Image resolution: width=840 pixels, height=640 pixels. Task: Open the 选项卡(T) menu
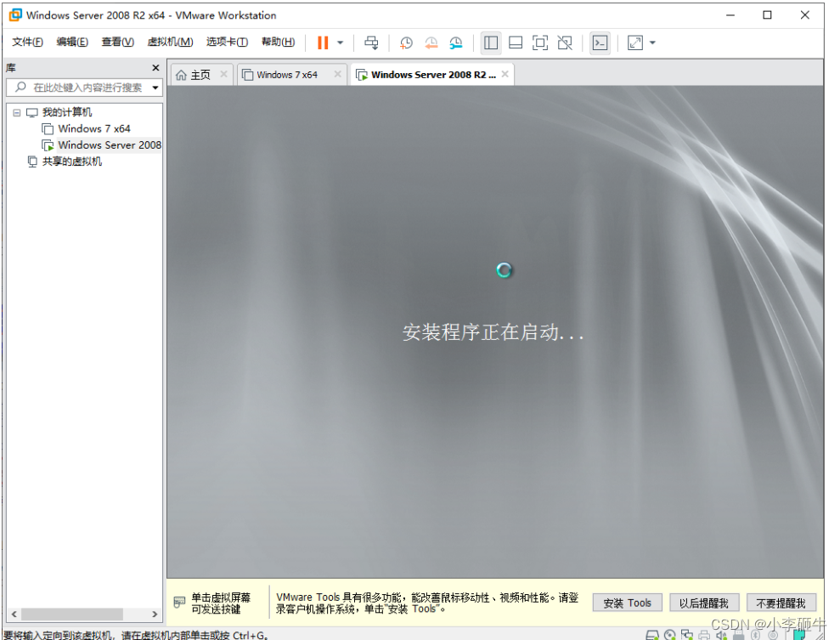[227, 42]
